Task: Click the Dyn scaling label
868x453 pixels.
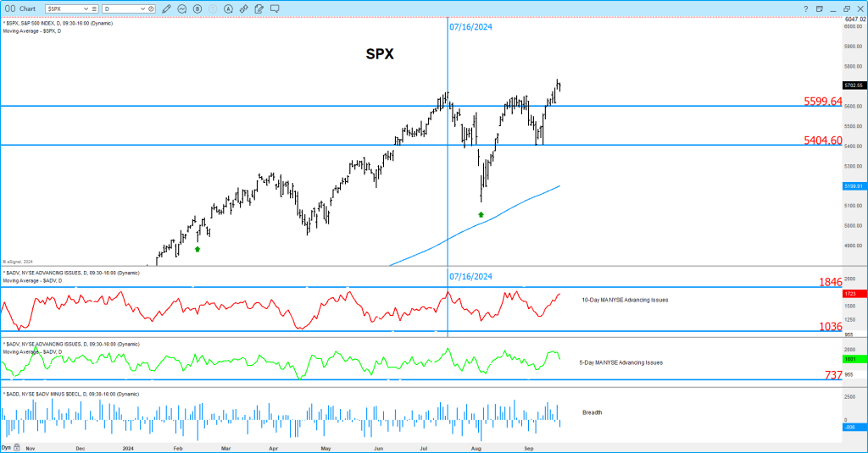Action: (x=6, y=447)
